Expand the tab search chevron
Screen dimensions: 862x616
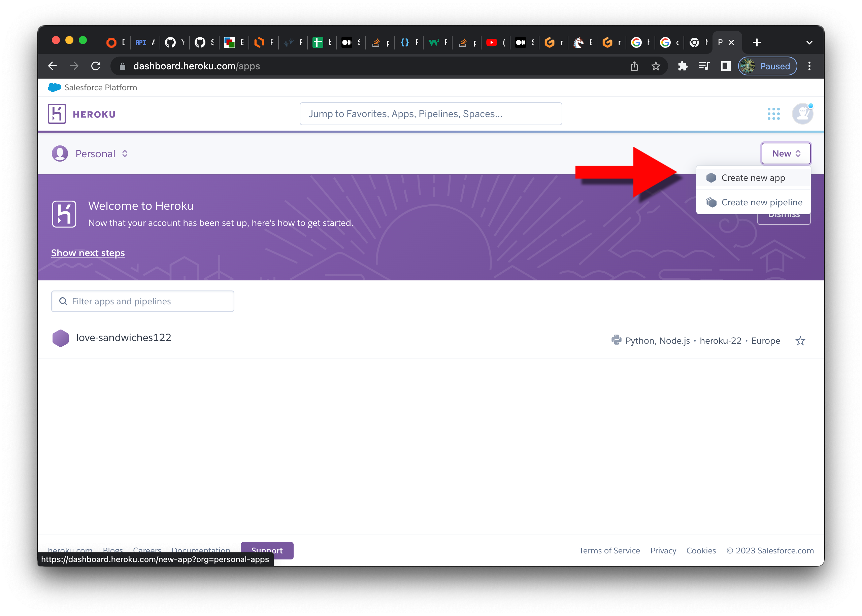[809, 42]
